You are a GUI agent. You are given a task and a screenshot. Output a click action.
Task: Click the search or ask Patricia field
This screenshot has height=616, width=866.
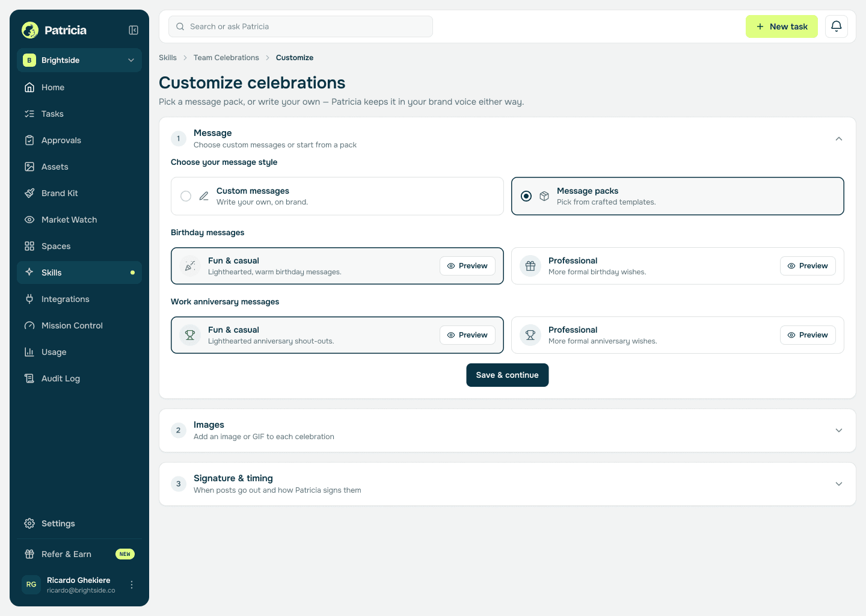click(301, 26)
